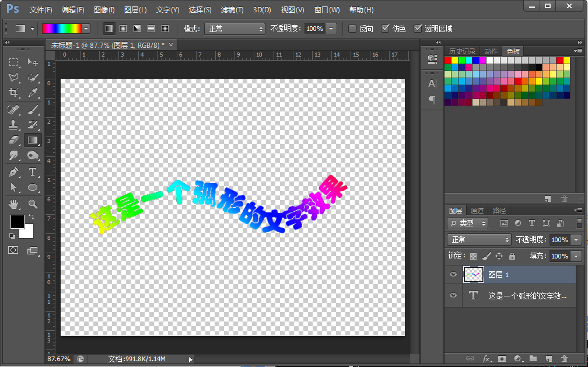Open the layer blend mode 正常 dropdown
Image resolution: width=588 pixels, height=367 pixels.
coord(479,239)
